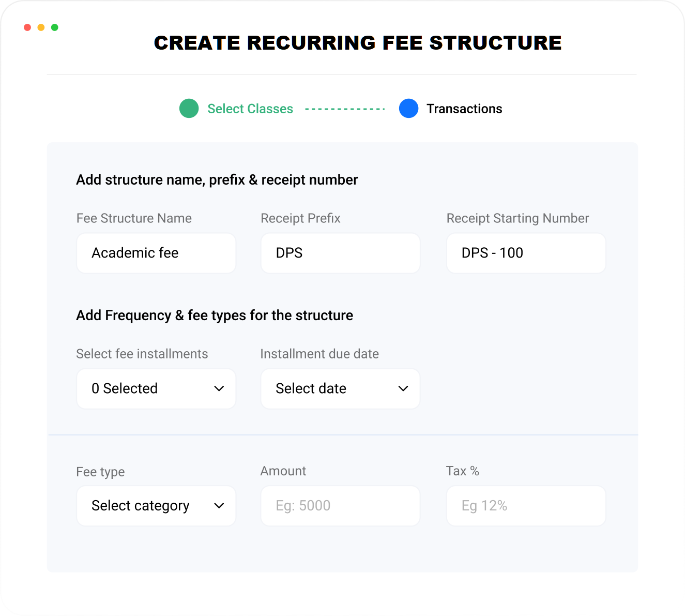Focus the Tax % input field

click(526, 506)
